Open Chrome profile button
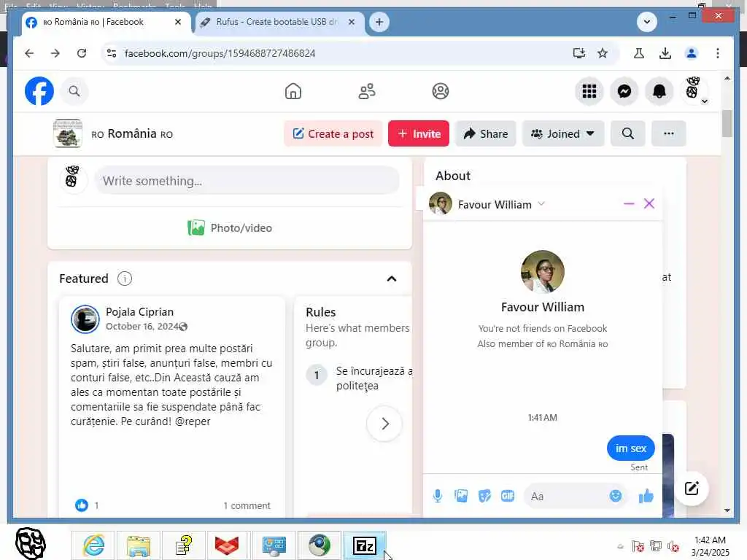The image size is (747, 560). click(692, 53)
